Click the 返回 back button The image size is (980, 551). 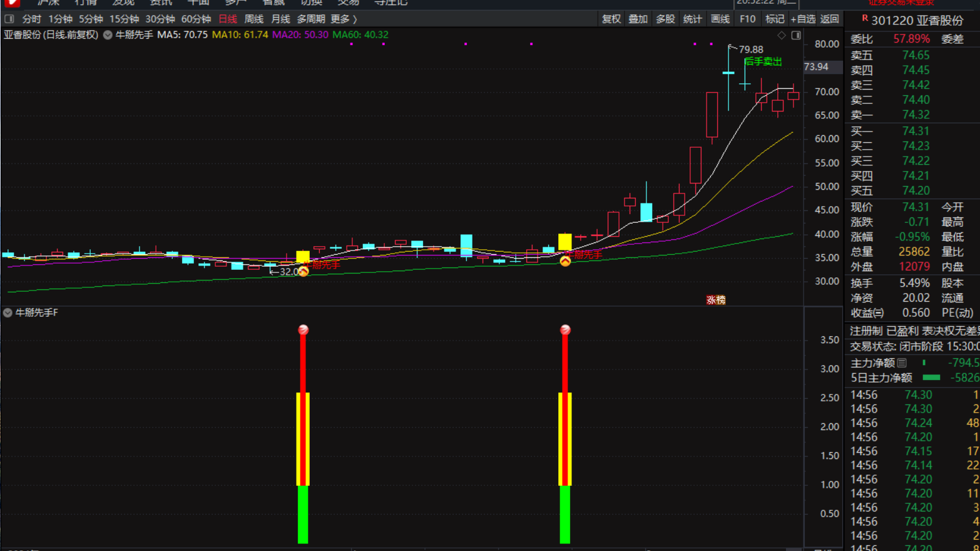tap(830, 19)
